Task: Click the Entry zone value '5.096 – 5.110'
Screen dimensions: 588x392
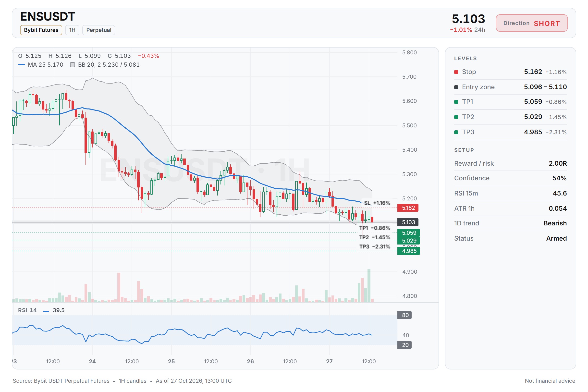Action: click(x=545, y=87)
